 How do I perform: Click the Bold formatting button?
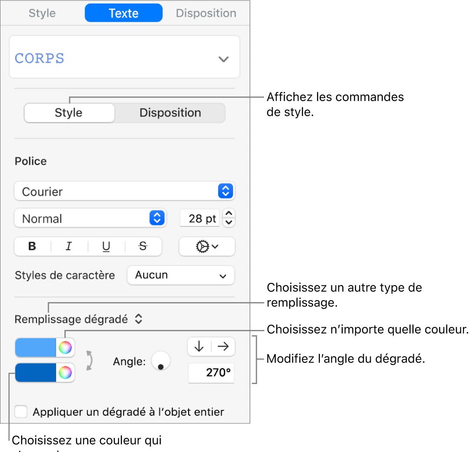(x=32, y=247)
